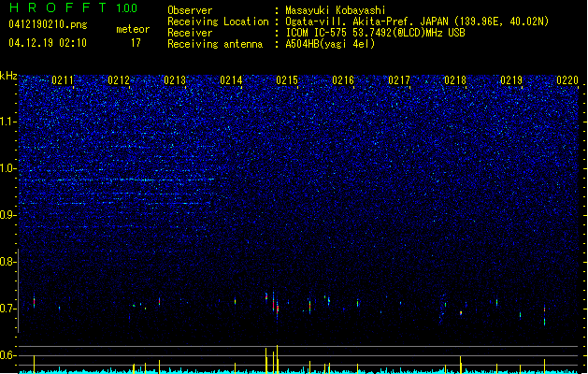This screenshot has width=588, height=374.
Task: Click the 0213 time marker
Action: pyautogui.click(x=175, y=80)
